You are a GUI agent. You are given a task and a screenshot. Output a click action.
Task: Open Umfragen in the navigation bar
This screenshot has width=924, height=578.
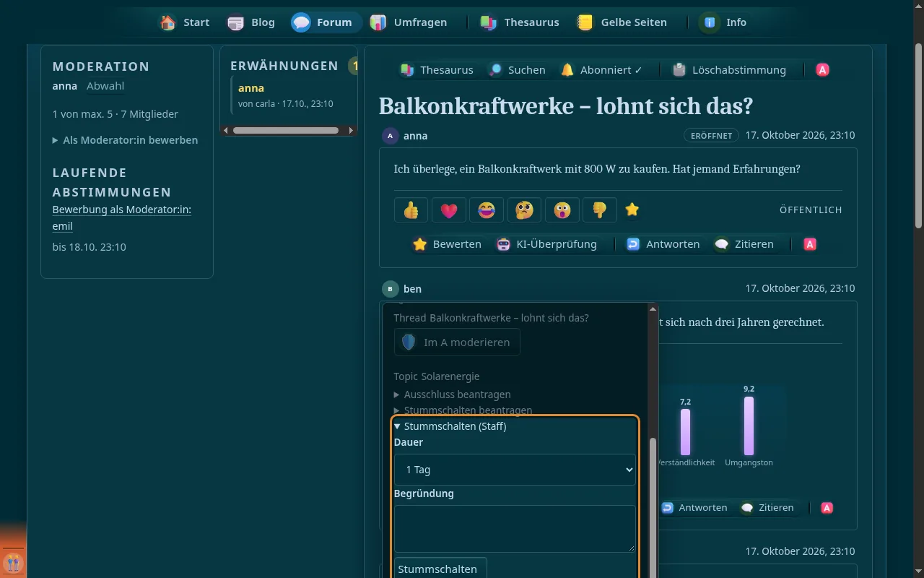pos(409,22)
